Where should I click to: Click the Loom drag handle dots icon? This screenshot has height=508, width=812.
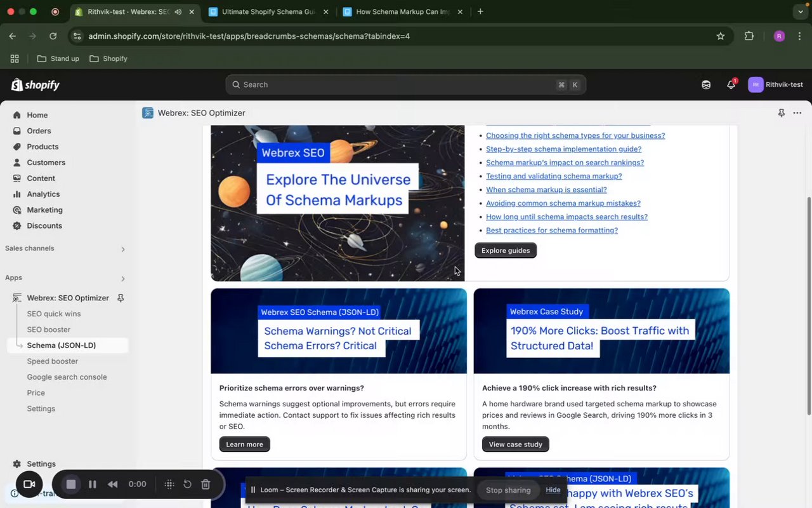click(x=169, y=485)
